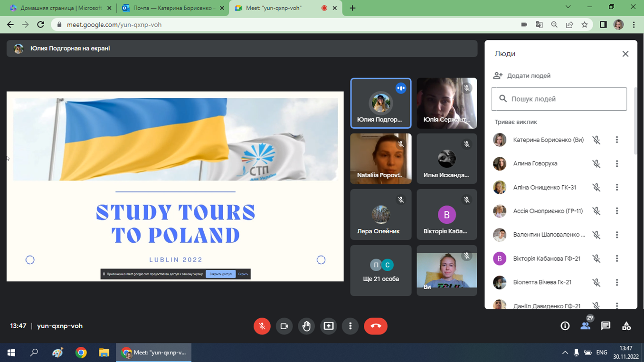This screenshot has width=644, height=362.
Task: Open File Explorer from the taskbar
Action: click(104, 353)
